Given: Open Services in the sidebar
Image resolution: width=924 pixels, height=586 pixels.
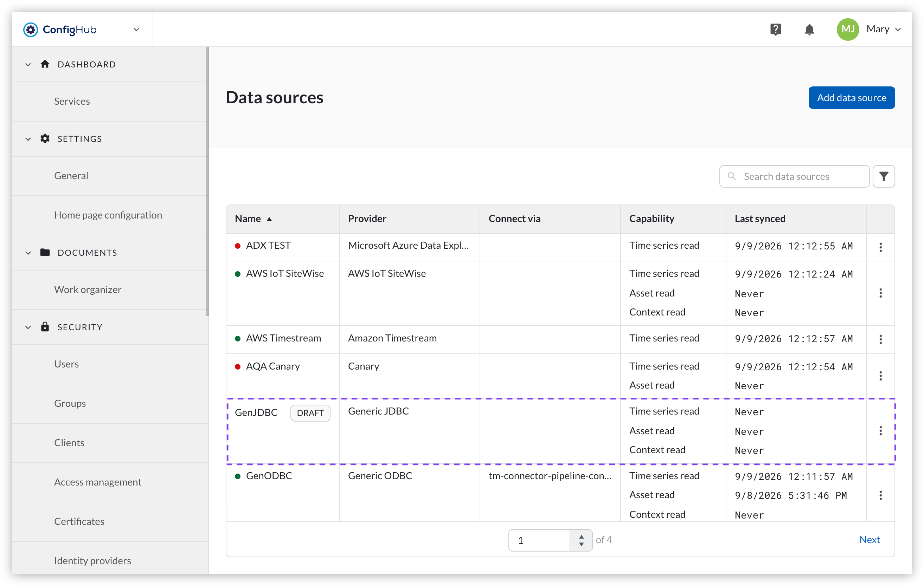Looking at the screenshot, I should [x=72, y=101].
